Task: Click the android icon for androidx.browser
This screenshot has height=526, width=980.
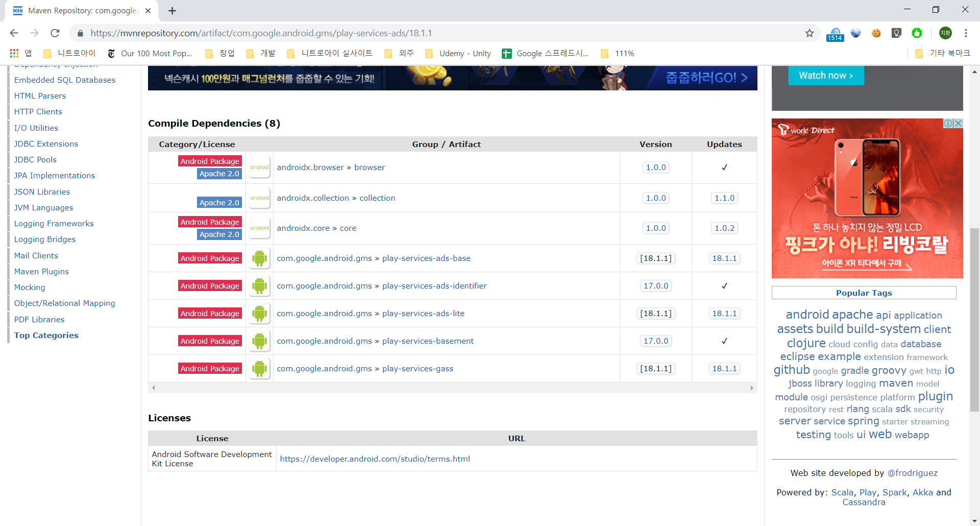Action: pyautogui.click(x=259, y=168)
